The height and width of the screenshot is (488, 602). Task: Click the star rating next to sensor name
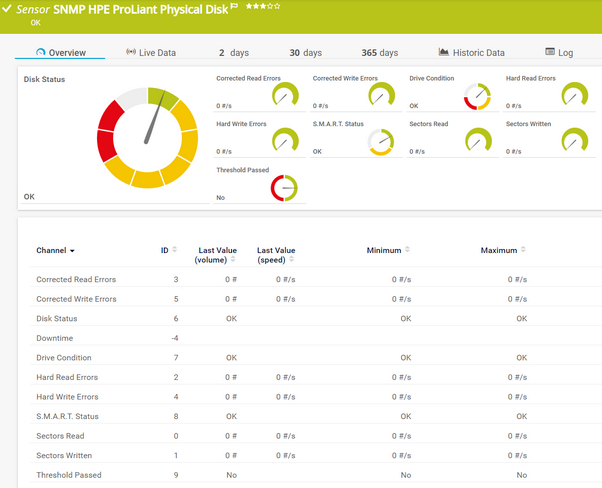coord(263,7)
